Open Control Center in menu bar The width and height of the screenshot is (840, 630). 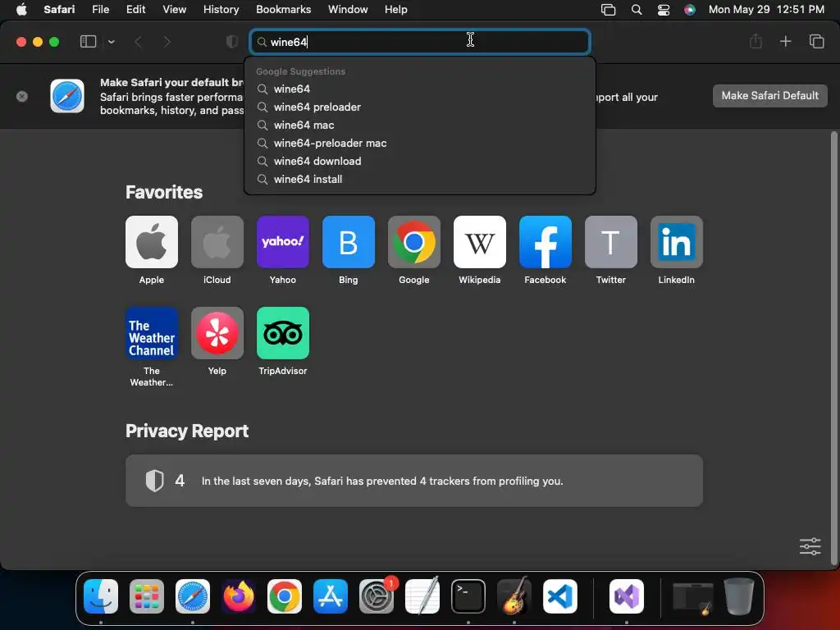663,10
